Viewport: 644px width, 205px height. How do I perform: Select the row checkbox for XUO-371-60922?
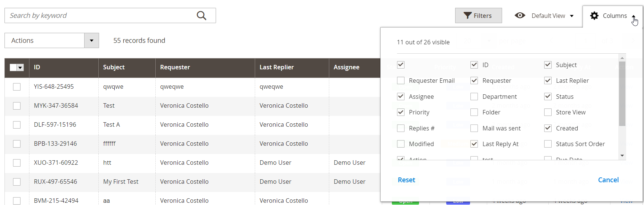[17, 163]
